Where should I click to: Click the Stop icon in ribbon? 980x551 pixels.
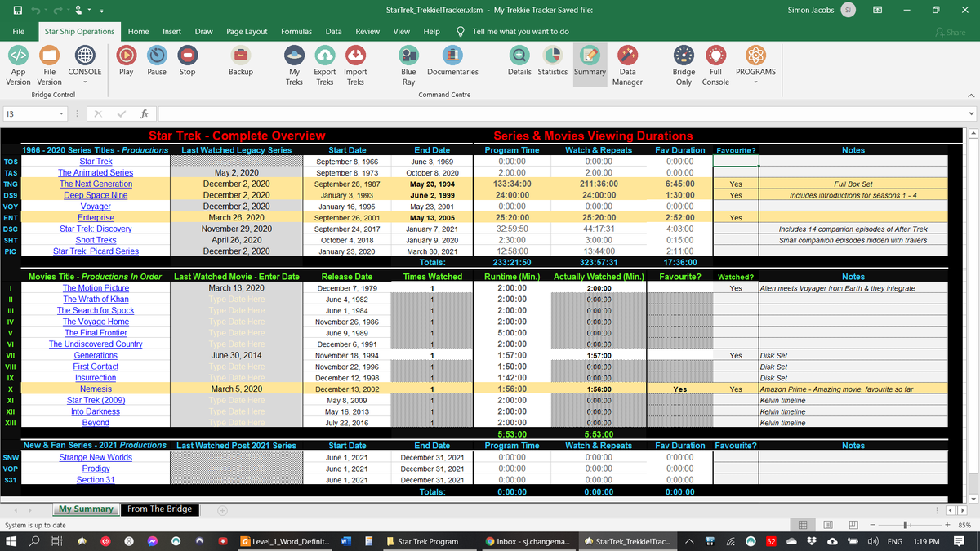pyautogui.click(x=187, y=56)
